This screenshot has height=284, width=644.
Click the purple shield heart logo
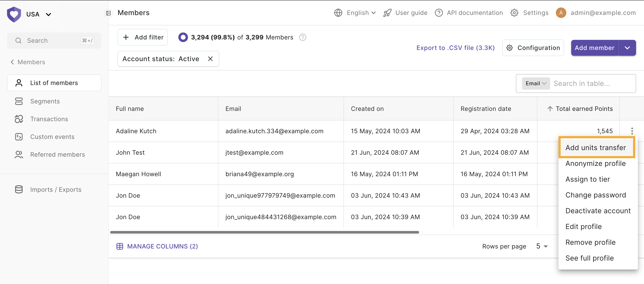(14, 14)
